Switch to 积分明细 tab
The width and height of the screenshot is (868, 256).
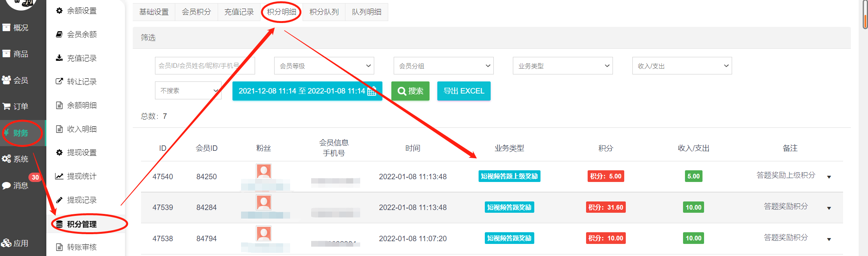click(282, 12)
